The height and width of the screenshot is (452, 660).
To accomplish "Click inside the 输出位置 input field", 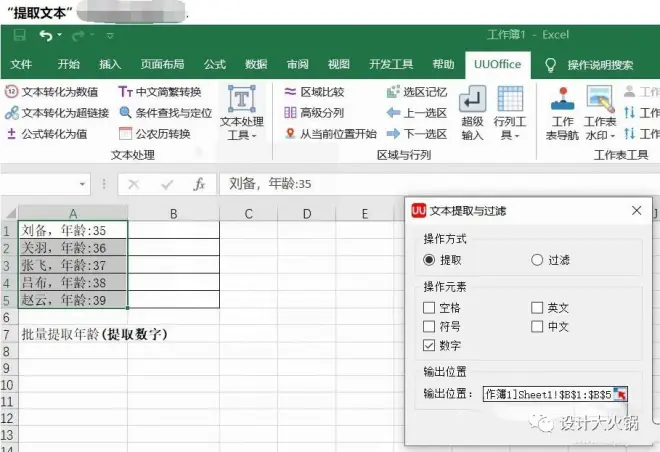I will pyautogui.click(x=546, y=393).
